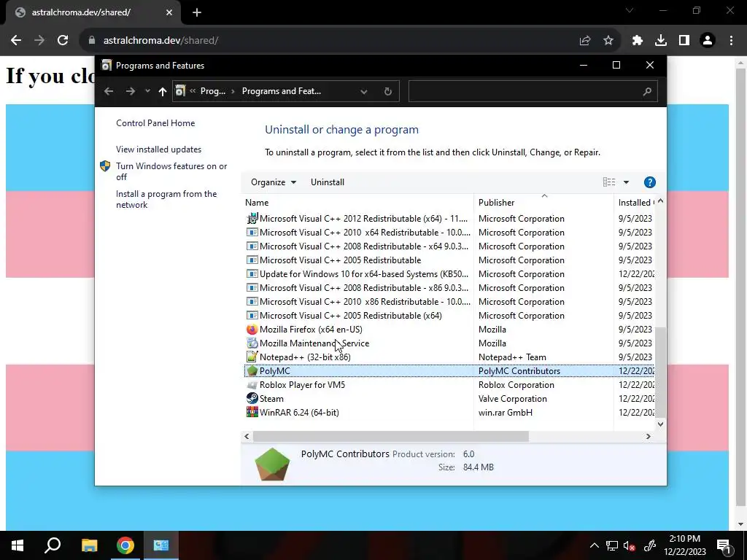
Task: Open notification center icon
Action: coord(724,545)
